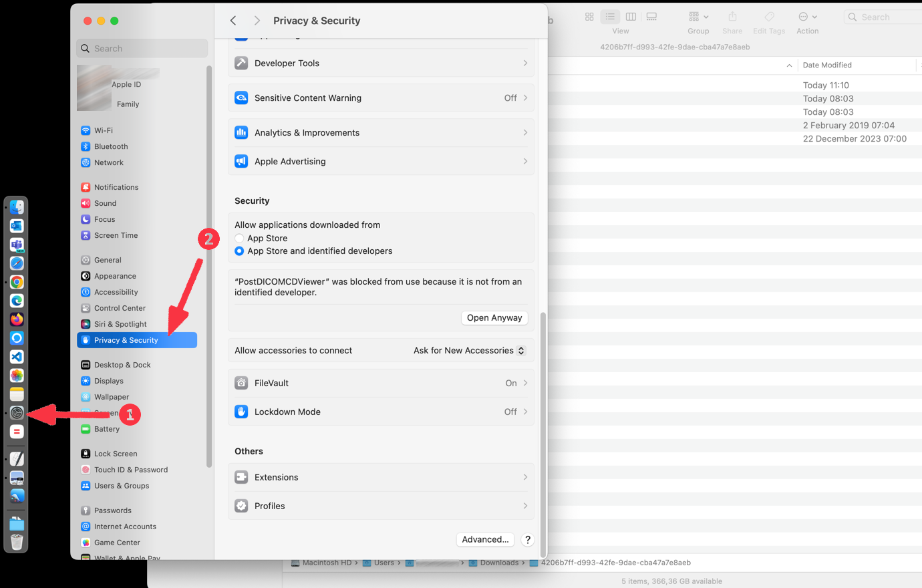Open the Action menu in Finder toolbar
922x588 pixels.
[x=807, y=17]
